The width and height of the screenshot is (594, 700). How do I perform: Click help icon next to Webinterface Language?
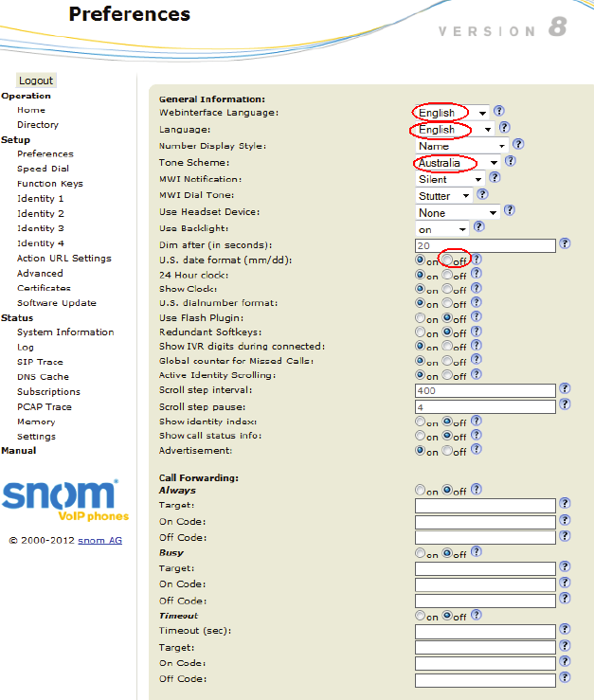(498, 112)
